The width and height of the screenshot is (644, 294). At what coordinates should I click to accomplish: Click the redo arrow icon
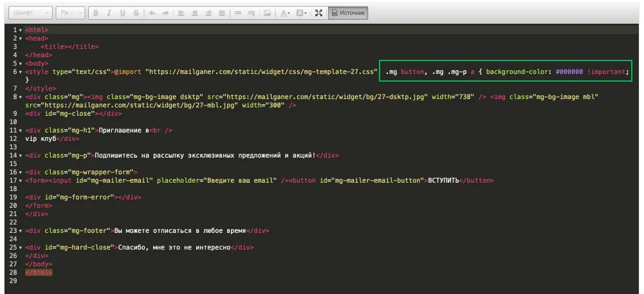pos(165,13)
